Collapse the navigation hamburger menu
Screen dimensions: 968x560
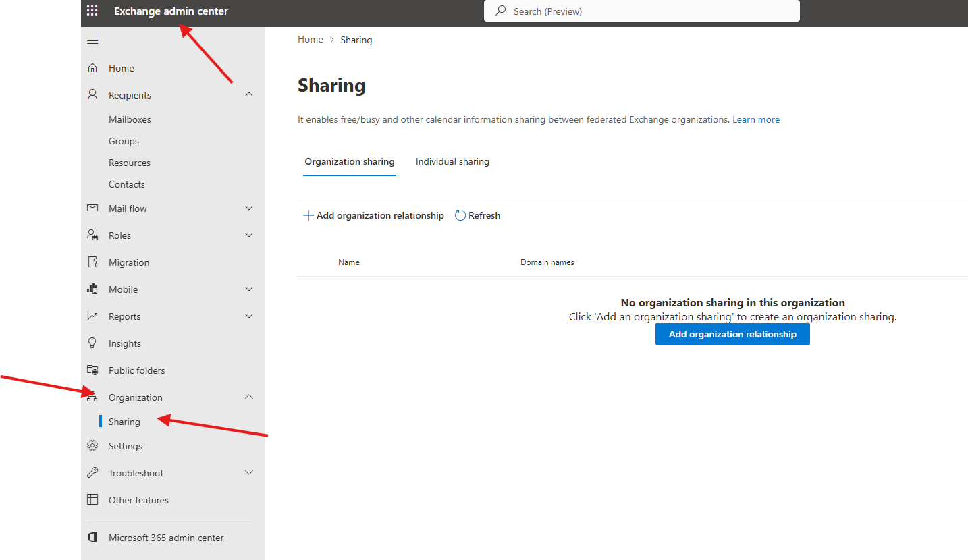[92, 41]
